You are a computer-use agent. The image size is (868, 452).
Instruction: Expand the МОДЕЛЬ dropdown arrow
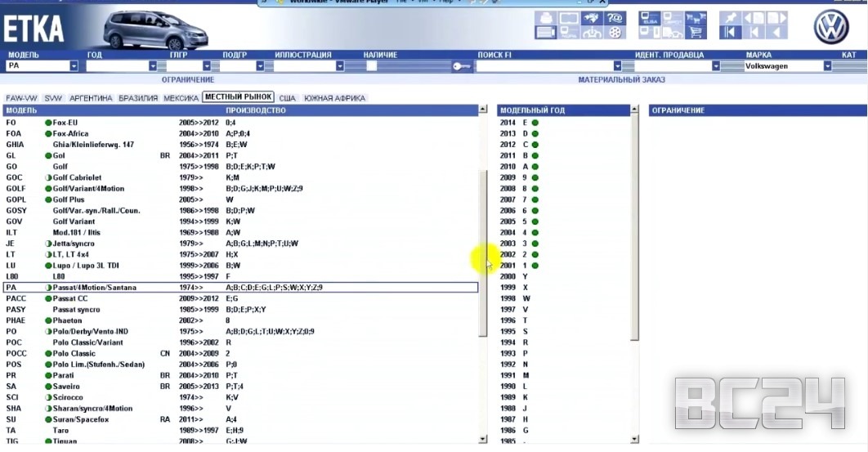[x=74, y=66]
